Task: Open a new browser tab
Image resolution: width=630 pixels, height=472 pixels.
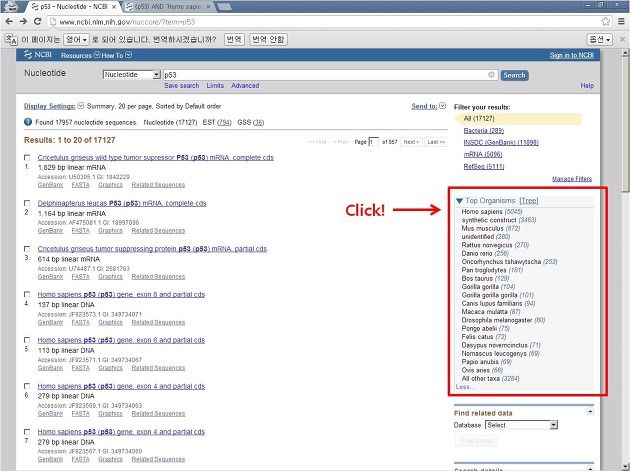Action: coord(224,7)
